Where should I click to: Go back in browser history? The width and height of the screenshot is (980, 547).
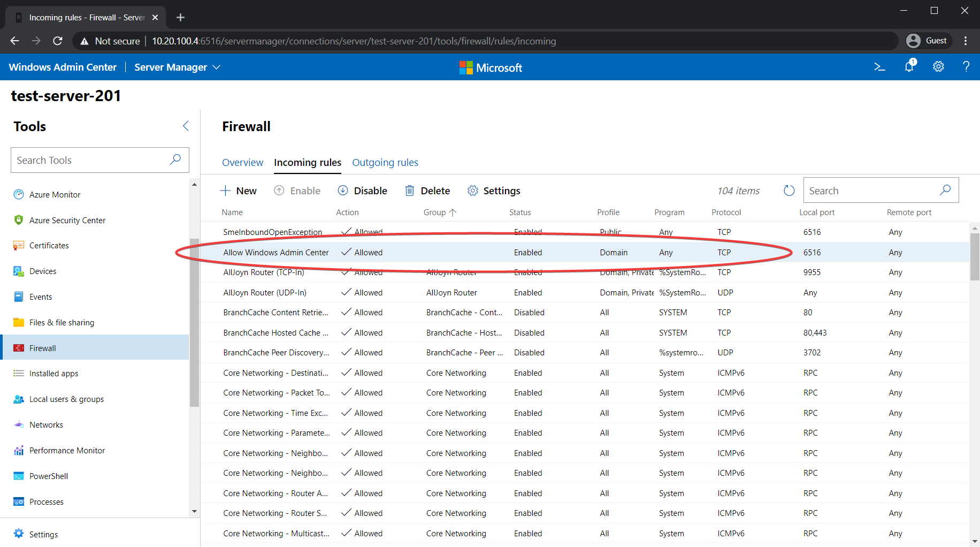tap(14, 41)
